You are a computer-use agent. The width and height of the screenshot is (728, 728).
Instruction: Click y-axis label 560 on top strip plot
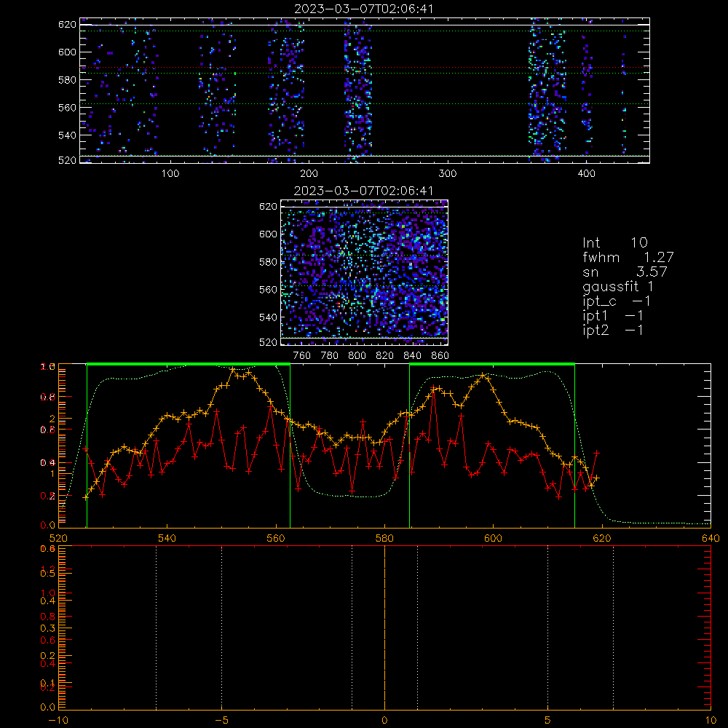coord(67,107)
